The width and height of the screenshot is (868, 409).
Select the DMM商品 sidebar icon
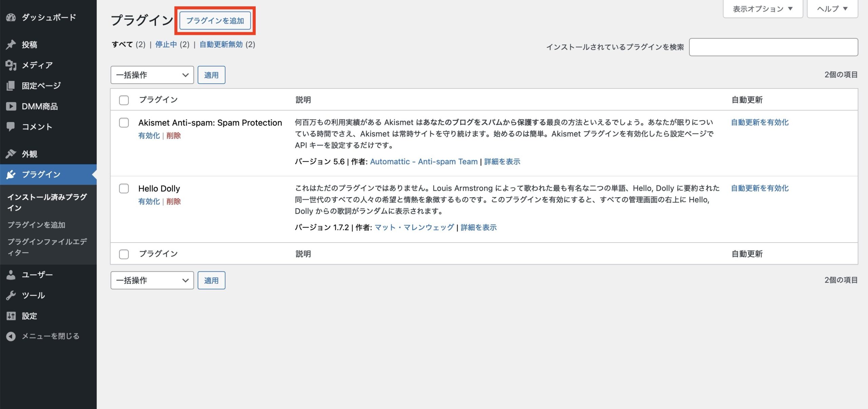pyautogui.click(x=11, y=106)
